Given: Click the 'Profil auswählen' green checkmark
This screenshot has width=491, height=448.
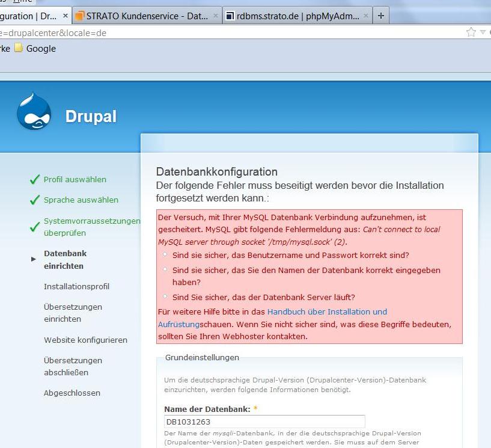Looking at the screenshot, I should pos(35,180).
